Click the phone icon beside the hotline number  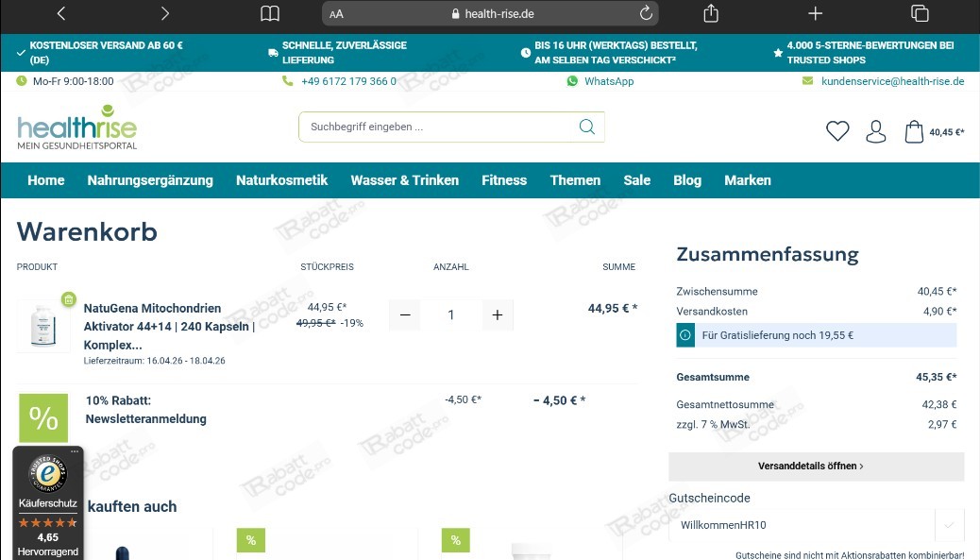click(287, 81)
